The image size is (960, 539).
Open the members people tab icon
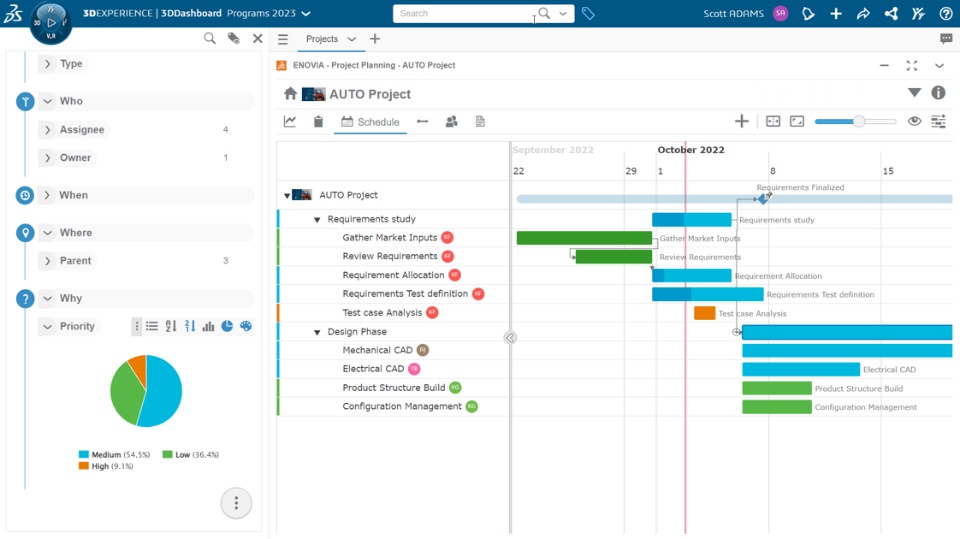[x=451, y=121]
